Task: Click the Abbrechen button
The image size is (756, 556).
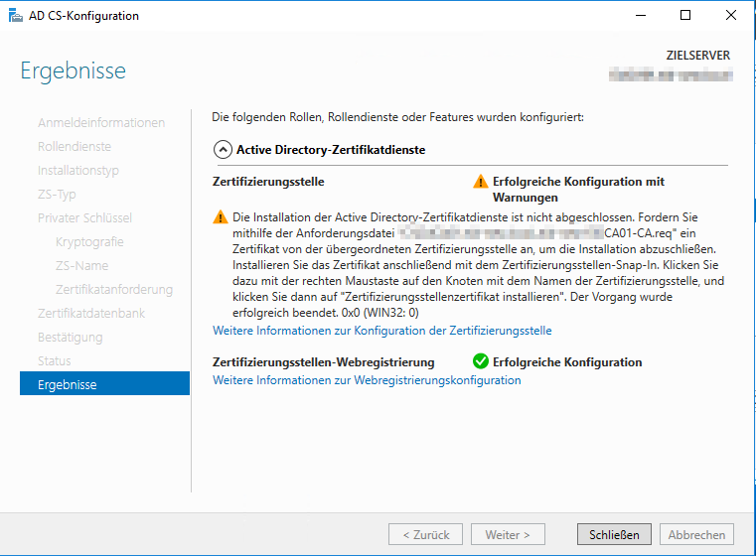Action: (696, 535)
